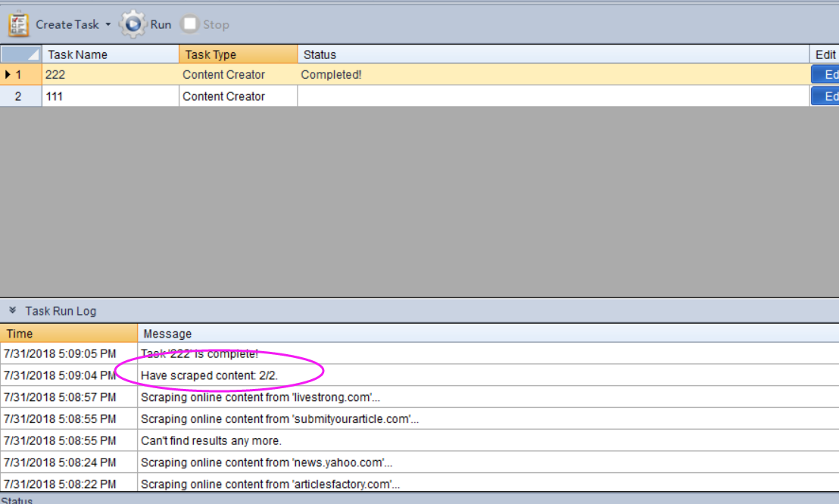Select the 'Can't find results any more' log row

211,440
